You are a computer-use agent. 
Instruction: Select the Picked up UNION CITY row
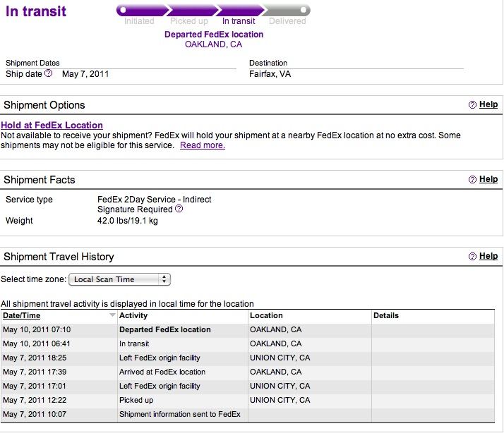[x=248, y=401]
